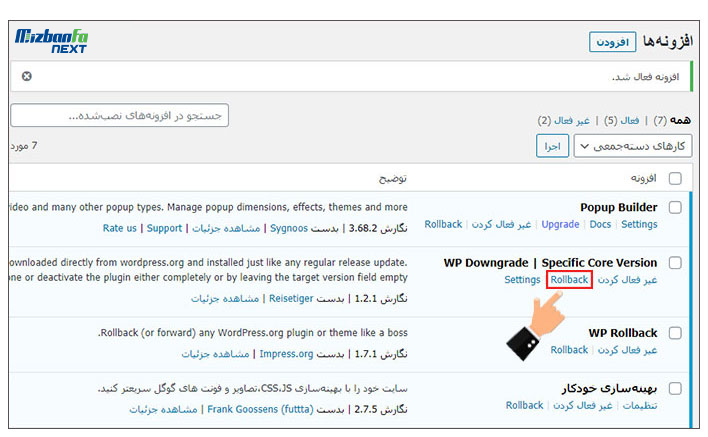The height and width of the screenshot is (437, 708).
Task: Click Rollback under WP Rollback
Action: (569, 350)
